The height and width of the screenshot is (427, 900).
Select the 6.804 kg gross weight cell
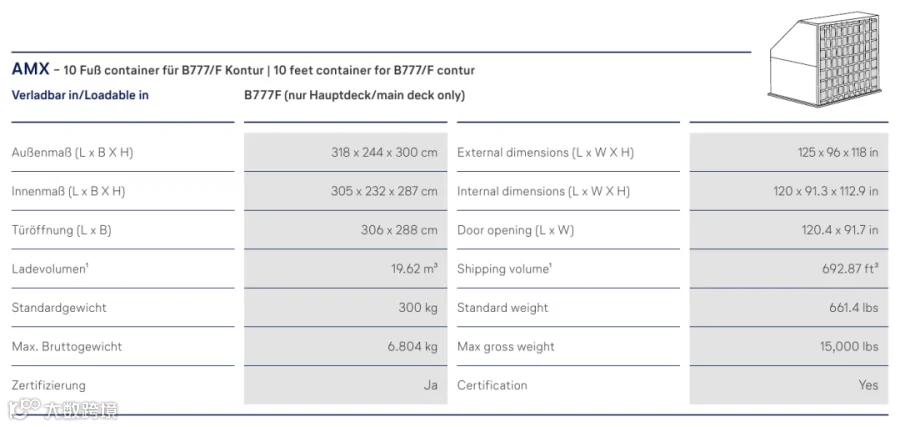(346, 346)
